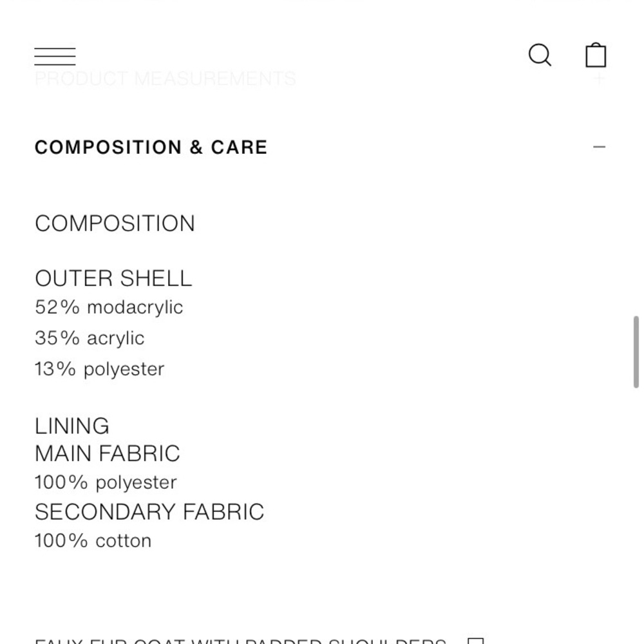The width and height of the screenshot is (644, 644).
Task: Expand Product Measurements with the plus icon
Action: point(599,79)
